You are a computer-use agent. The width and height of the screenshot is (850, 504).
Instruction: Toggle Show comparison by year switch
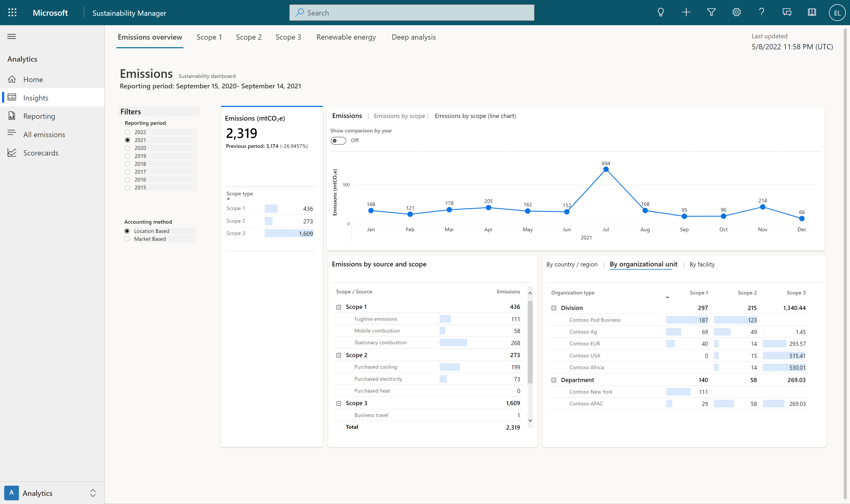pyautogui.click(x=338, y=141)
